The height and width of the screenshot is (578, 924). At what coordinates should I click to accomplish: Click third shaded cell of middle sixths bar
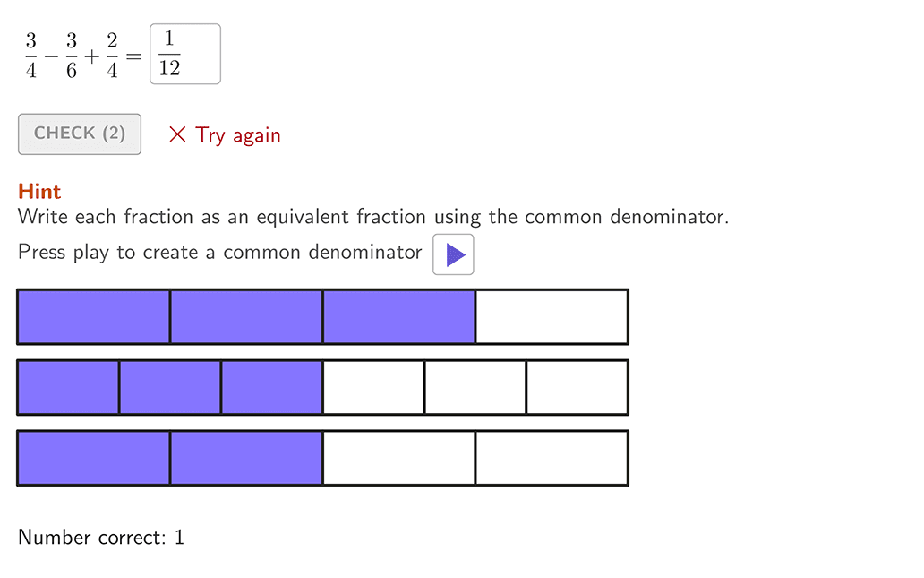tap(271, 387)
